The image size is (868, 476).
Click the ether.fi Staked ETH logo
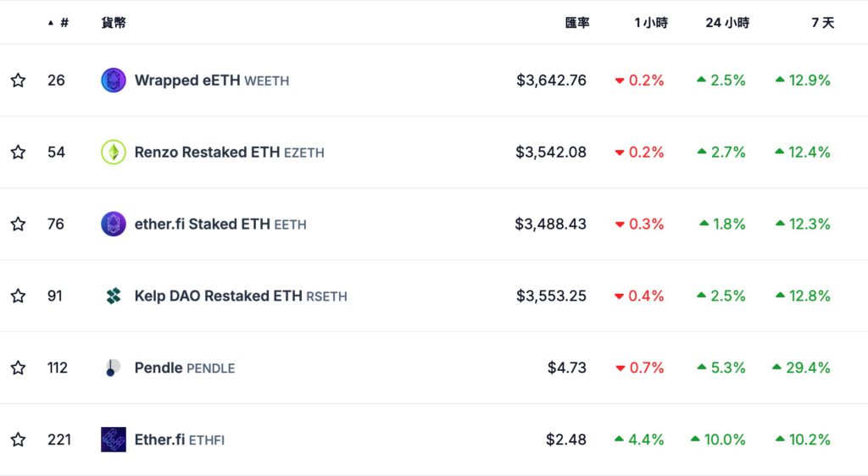(113, 224)
